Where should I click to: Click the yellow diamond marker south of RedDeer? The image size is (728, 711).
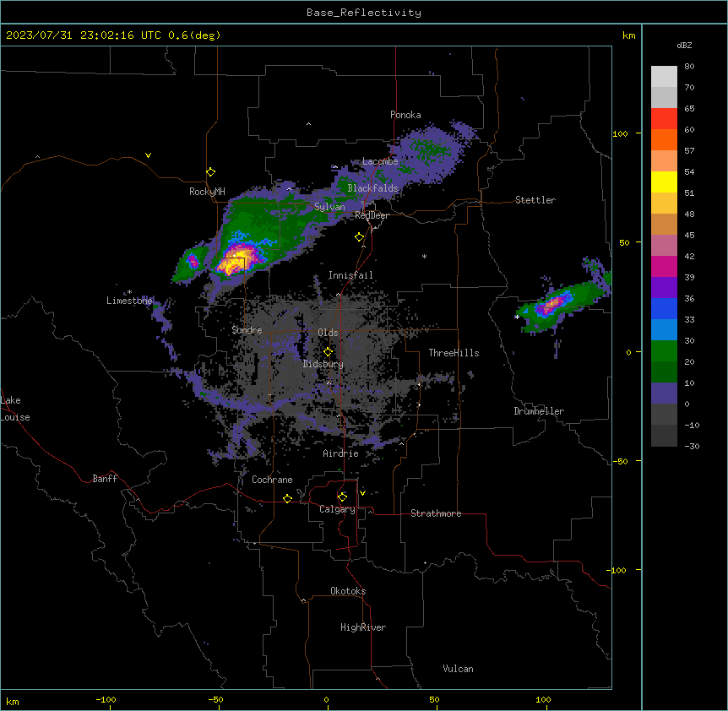tap(360, 237)
